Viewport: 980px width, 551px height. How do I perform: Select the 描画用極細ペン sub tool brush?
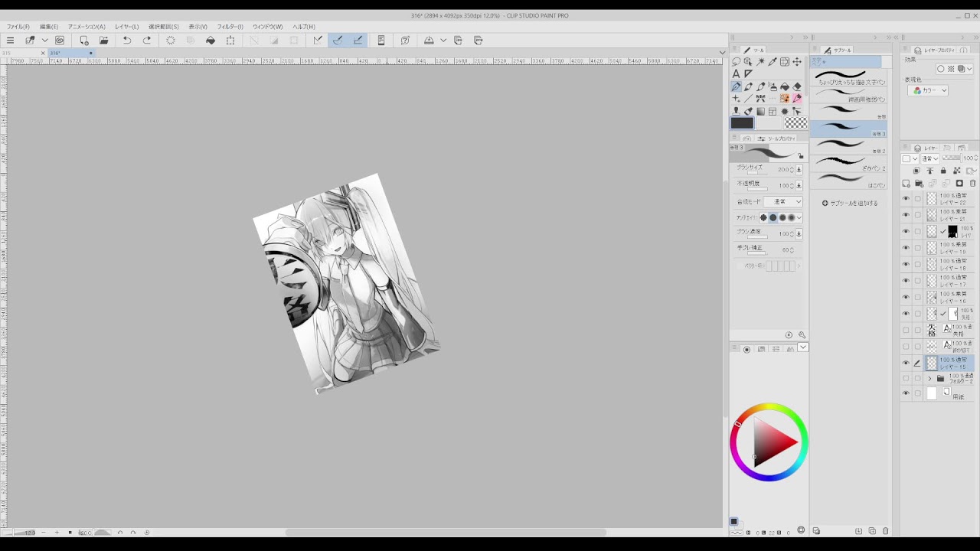(x=849, y=94)
